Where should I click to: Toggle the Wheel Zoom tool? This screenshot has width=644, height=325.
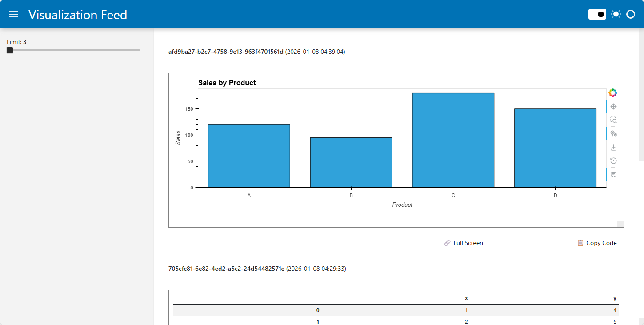(613, 134)
